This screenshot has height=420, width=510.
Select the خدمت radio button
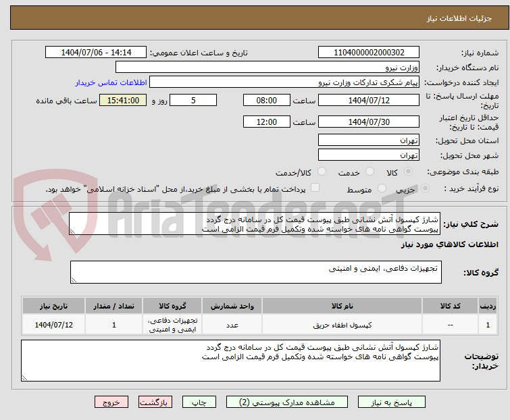pyautogui.click(x=369, y=172)
